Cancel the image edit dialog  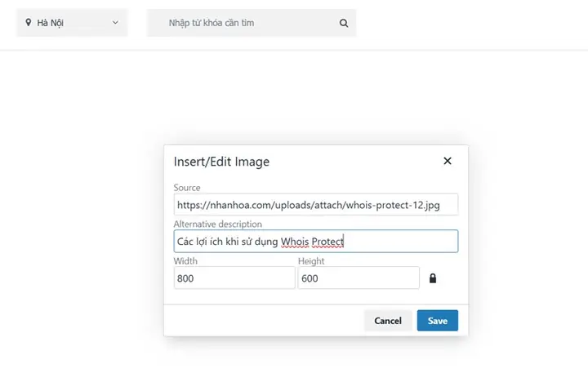387,321
